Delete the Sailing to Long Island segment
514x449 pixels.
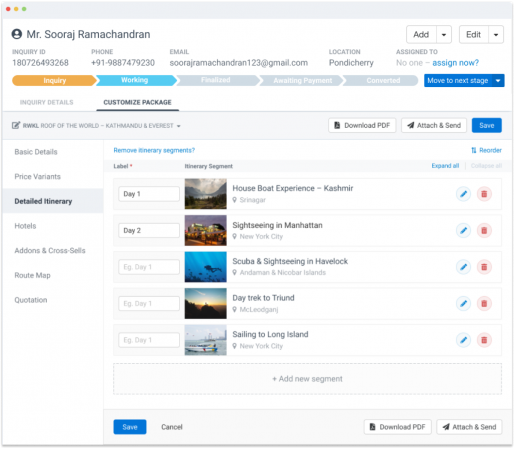tap(484, 340)
